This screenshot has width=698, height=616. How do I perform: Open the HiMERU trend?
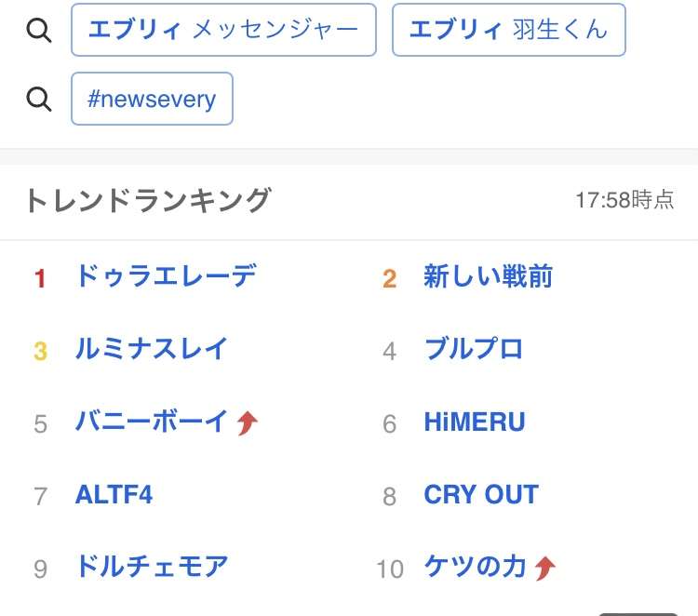pos(475,422)
